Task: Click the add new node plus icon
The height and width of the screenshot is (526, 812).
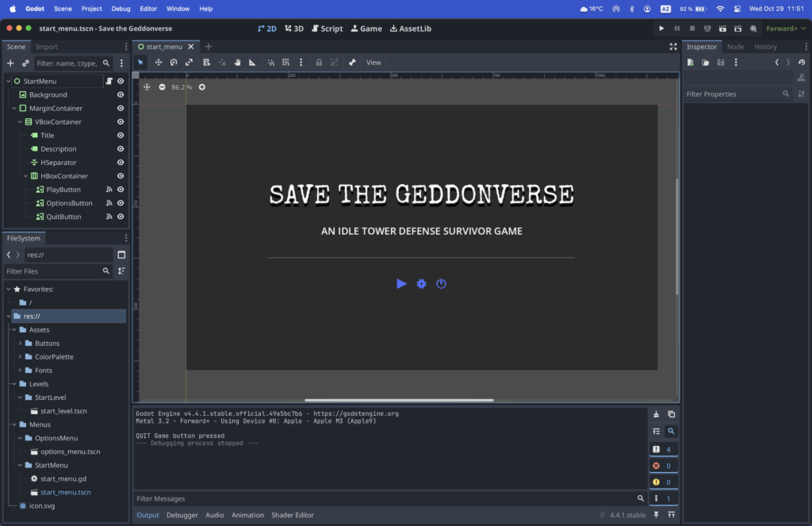Action: 10,63
